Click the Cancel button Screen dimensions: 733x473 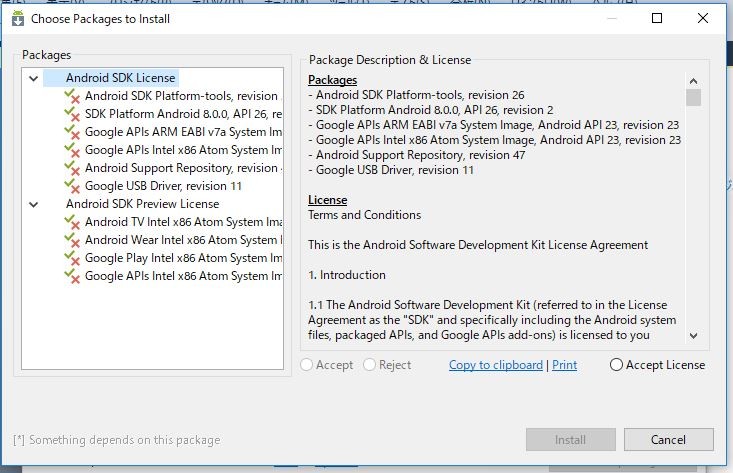coord(668,440)
